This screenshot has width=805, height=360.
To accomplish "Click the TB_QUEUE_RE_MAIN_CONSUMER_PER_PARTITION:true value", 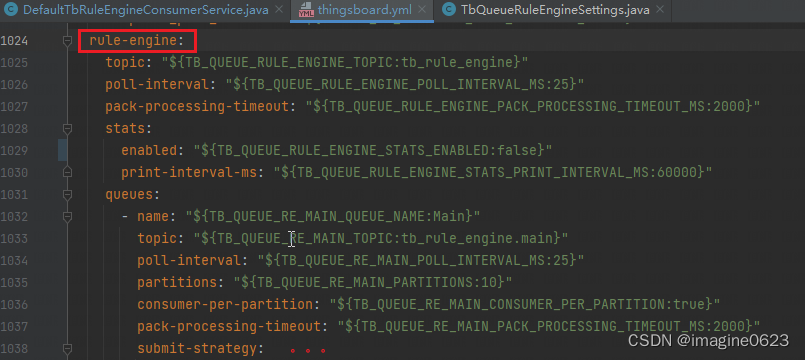I will click(x=525, y=304).
